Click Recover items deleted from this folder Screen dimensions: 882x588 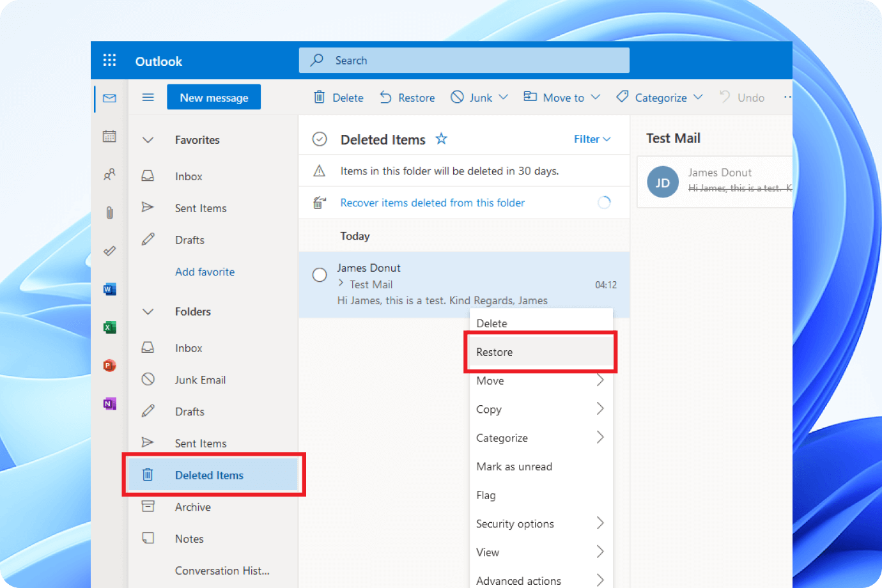pyautogui.click(x=433, y=203)
